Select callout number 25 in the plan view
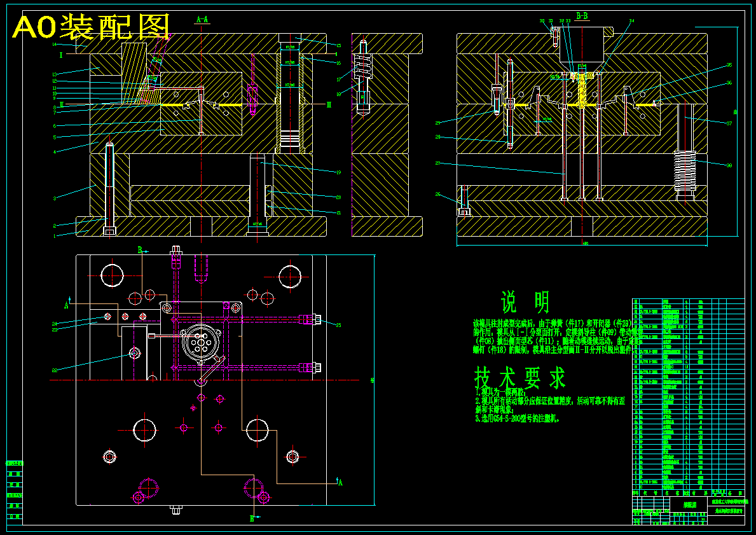Image resolution: width=756 pixels, height=535 pixels. pos(338,325)
